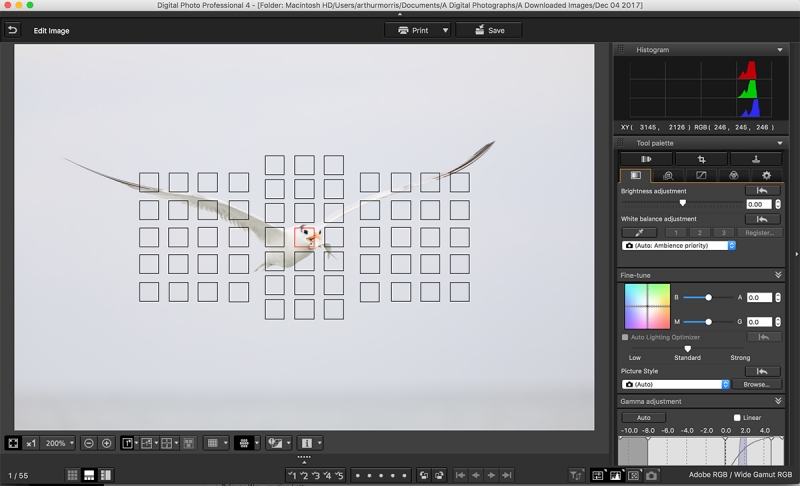
Task: Open the Tool palette panel menu arrow
Action: [x=780, y=143]
